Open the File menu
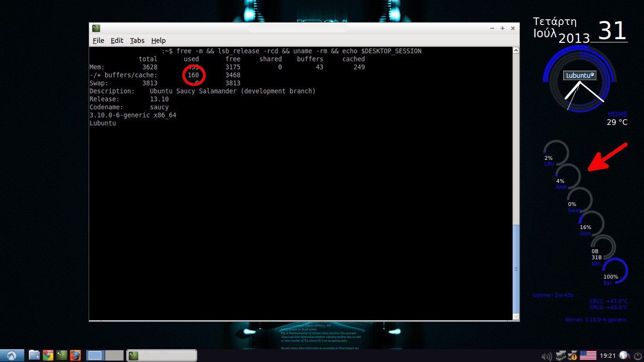644x362 pixels. [98, 41]
